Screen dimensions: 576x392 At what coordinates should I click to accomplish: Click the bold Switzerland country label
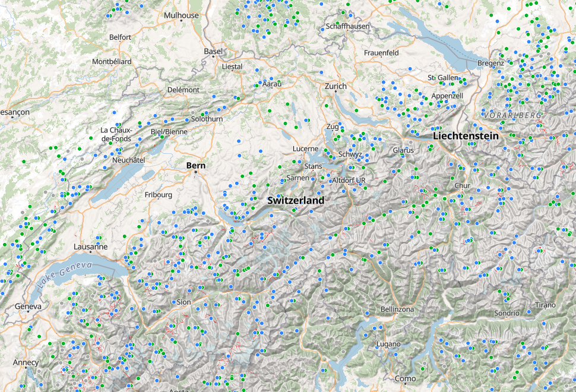pos(296,200)
